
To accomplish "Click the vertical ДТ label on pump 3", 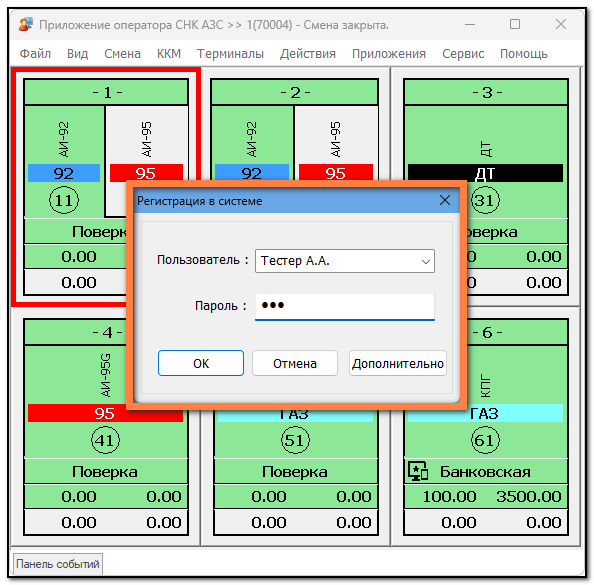I will pos(486,149).
